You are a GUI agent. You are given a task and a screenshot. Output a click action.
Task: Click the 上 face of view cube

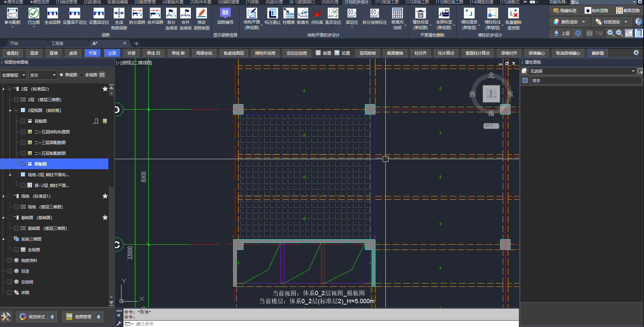[x=491, y=94]
